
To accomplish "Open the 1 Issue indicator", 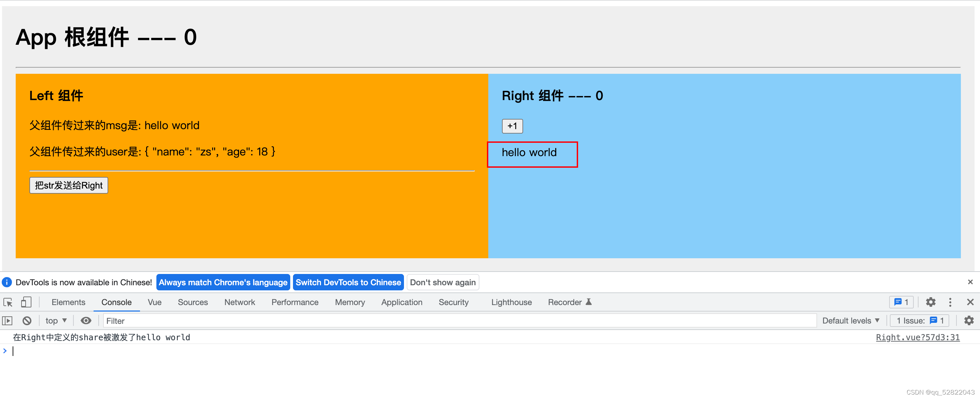I will [919, 321].
